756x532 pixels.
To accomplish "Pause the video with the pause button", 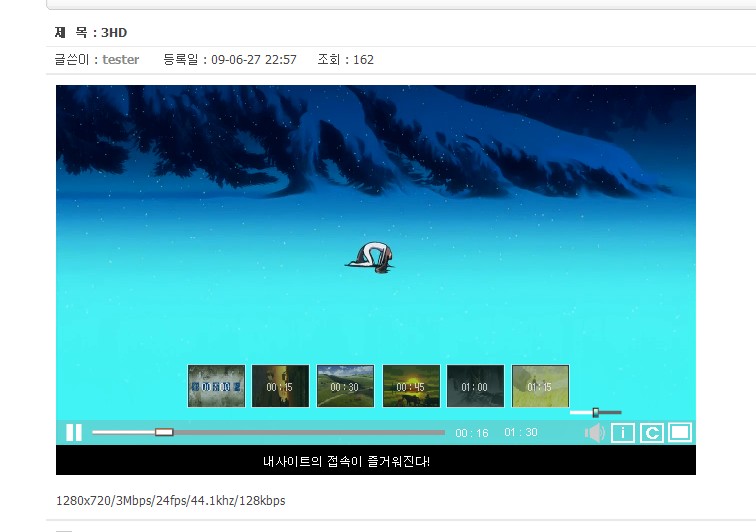I will tap(74, 432).
